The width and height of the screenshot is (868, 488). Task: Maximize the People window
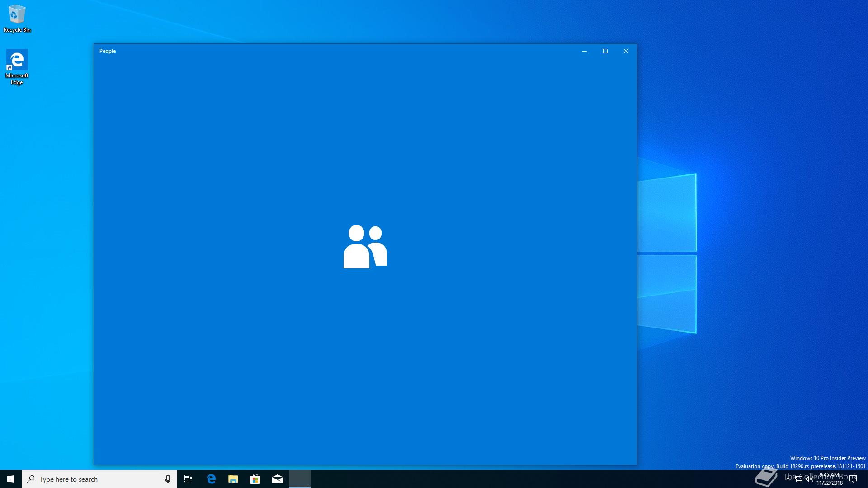pyautogui.click(x=605, y=51)
